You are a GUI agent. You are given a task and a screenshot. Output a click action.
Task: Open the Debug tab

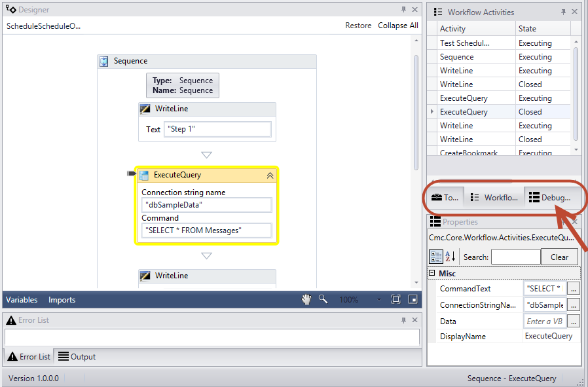pyautogui.click(x=550, y=197)
